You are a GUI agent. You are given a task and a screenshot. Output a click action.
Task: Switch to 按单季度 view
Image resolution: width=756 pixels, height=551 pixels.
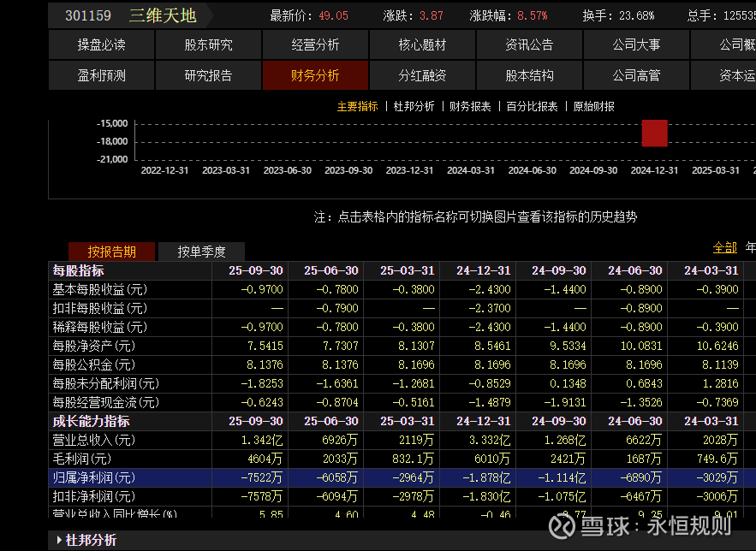(201, 252)
